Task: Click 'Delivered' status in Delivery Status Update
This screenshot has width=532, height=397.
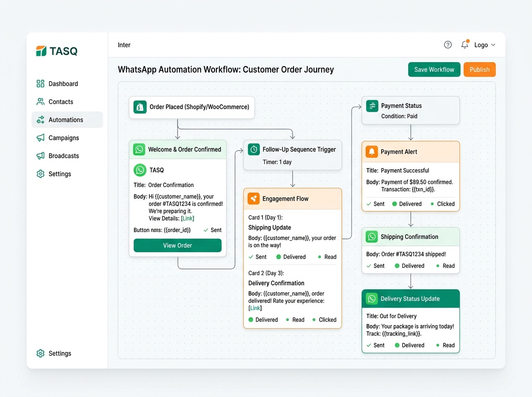Action: click(x=410, y=345)
